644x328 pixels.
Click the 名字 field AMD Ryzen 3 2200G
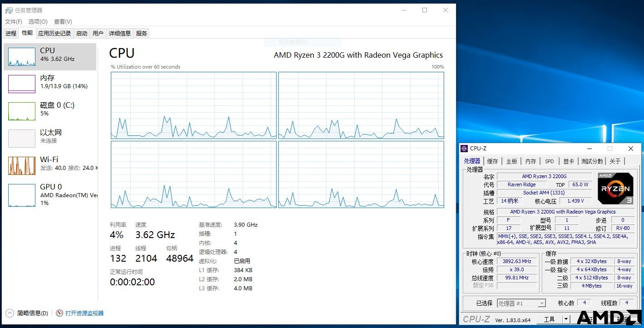(x=544, y=176)
